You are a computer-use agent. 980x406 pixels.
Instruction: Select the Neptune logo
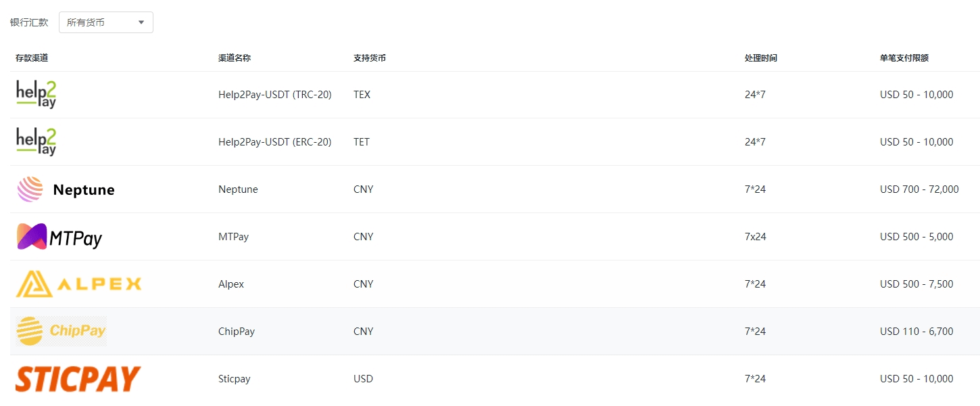pyautogui.click(x=66, y=189)
